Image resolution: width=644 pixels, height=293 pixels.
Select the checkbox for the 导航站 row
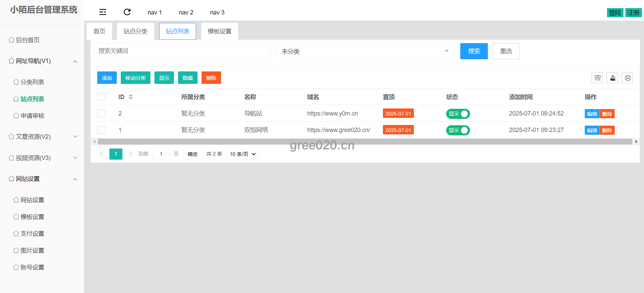tap(101, 113)
